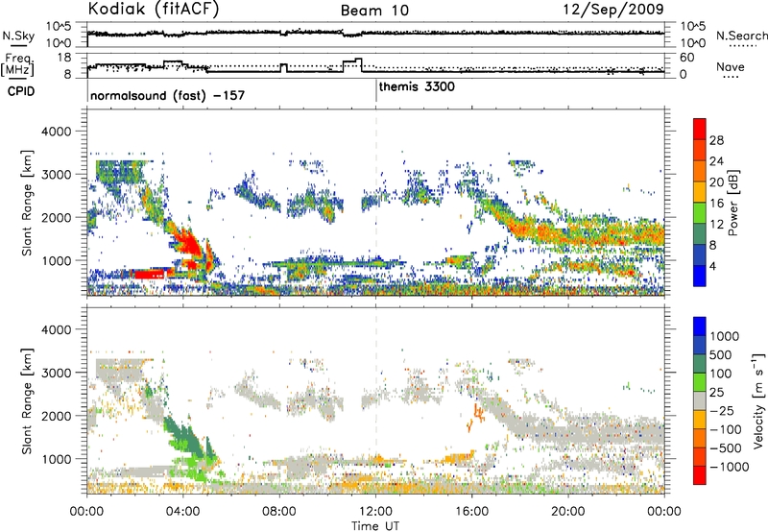The image size is (768, 532).
Task: Click the 'CPID' label
Action: pyautogui.click(x=21, y=91)
